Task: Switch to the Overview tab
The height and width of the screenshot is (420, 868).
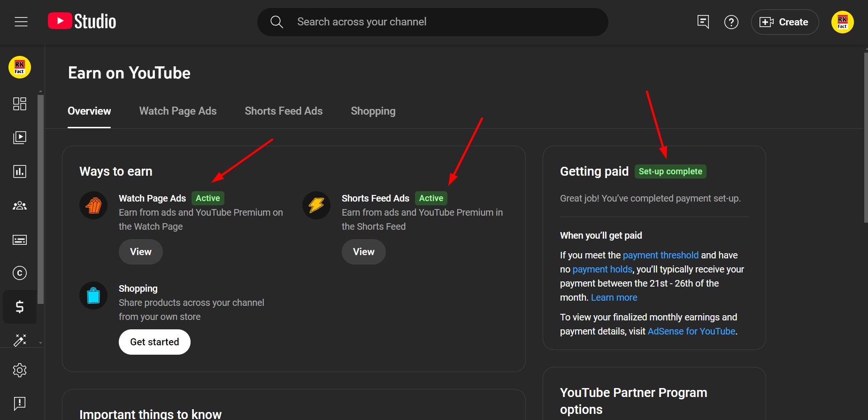Action: (89, 111)
